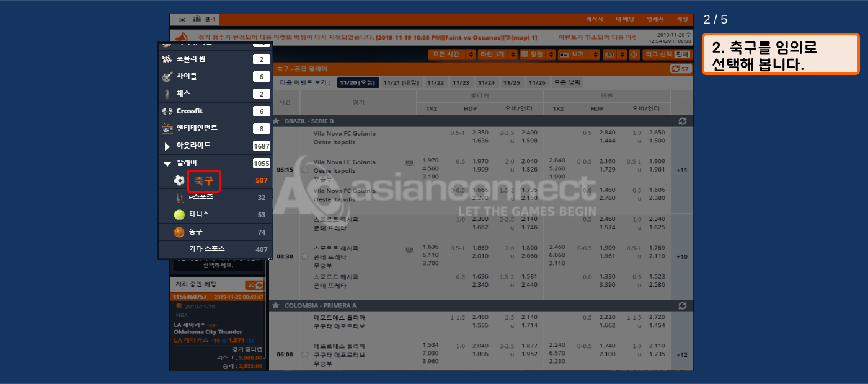
Task: Click the sound speaker icon in toolbar
Action: click(634, 55)
